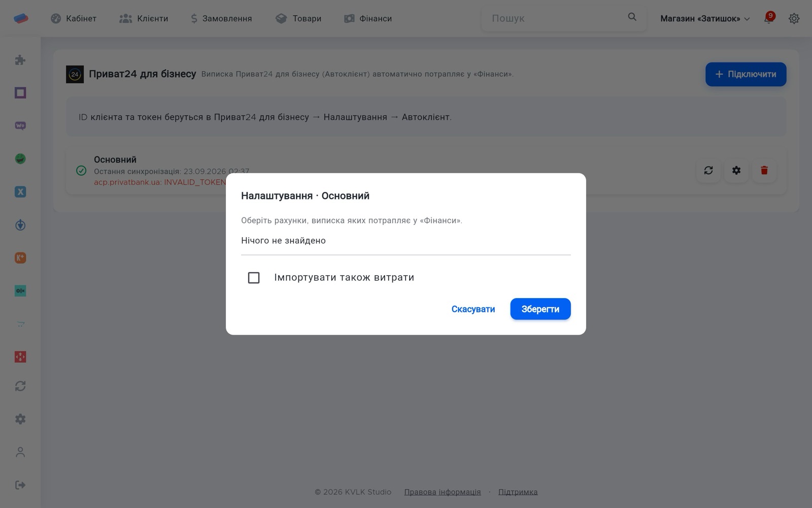Open the shopping cart sidebar integration
The width and height of the screenshot is (812, 508).
pos(20,324)
